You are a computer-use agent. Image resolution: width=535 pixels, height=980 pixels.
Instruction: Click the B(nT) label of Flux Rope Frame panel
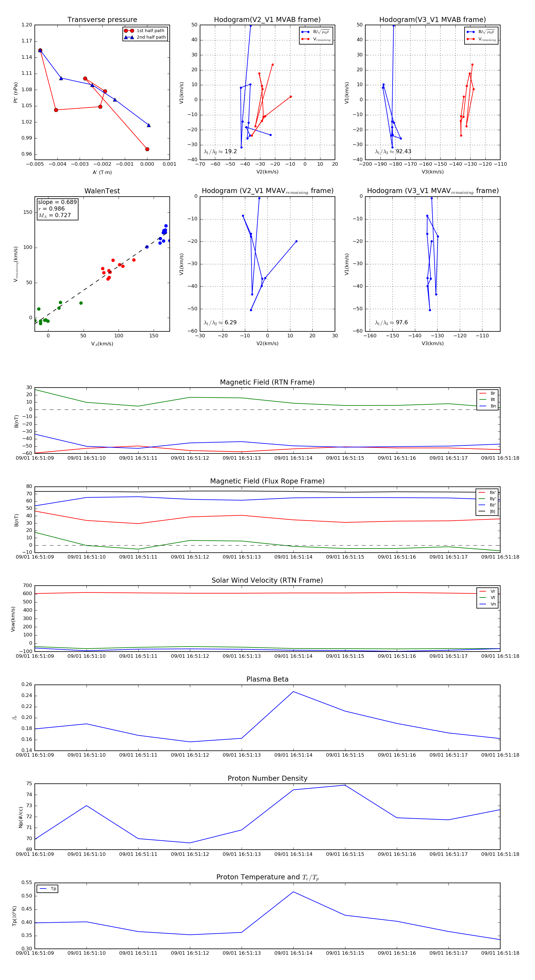pos(16,520)
